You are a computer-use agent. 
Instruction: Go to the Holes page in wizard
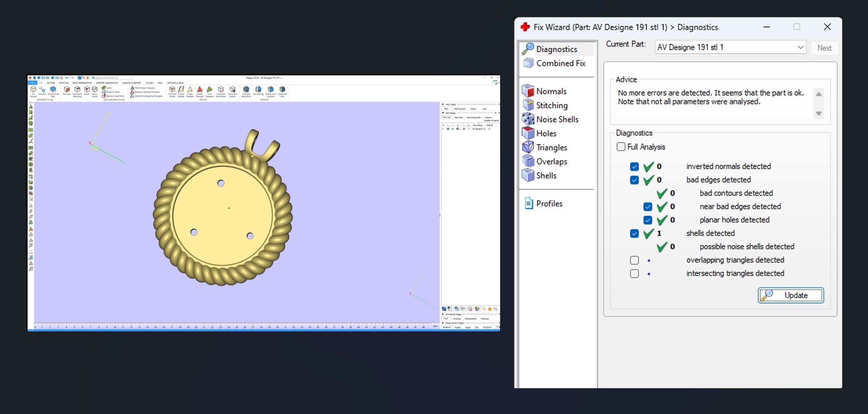(x=546, y=133)
